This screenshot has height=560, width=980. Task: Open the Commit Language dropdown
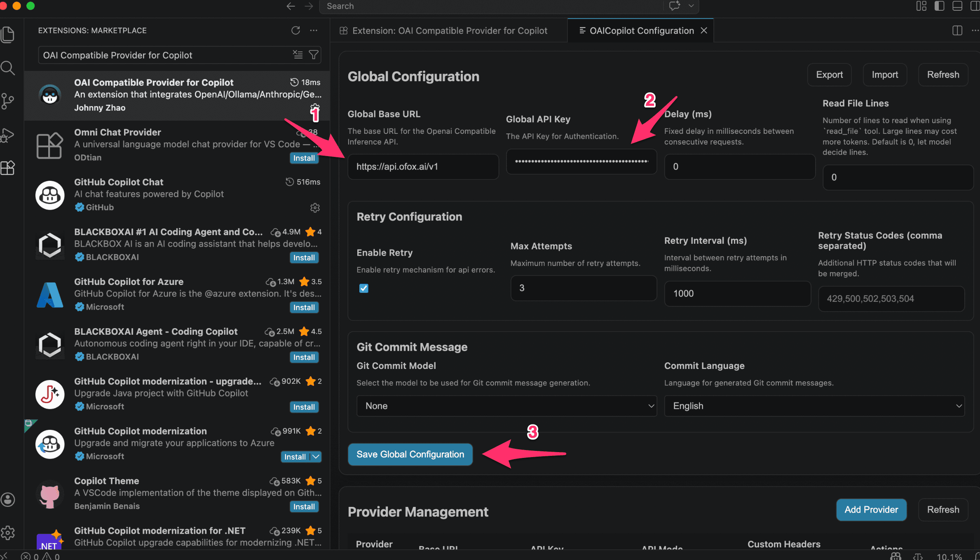(814, 406)
